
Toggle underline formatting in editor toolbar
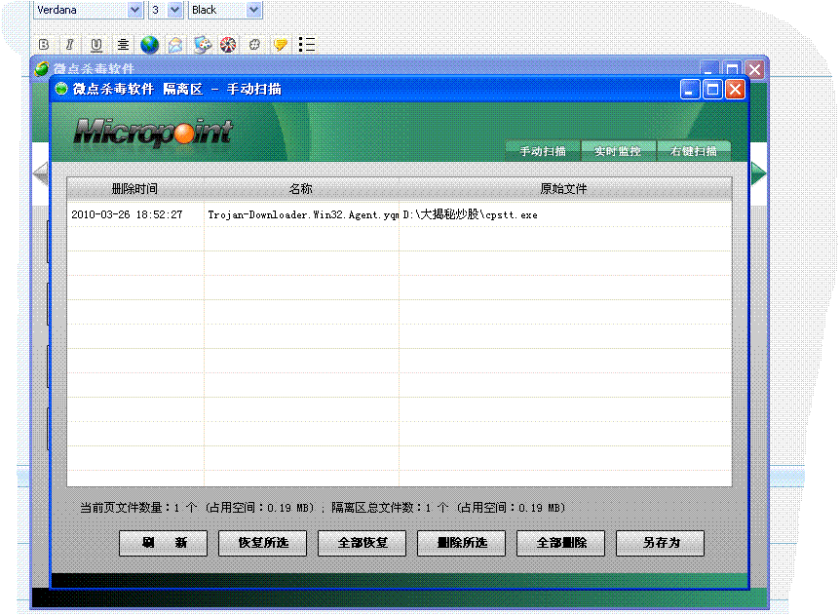point(95,45)
